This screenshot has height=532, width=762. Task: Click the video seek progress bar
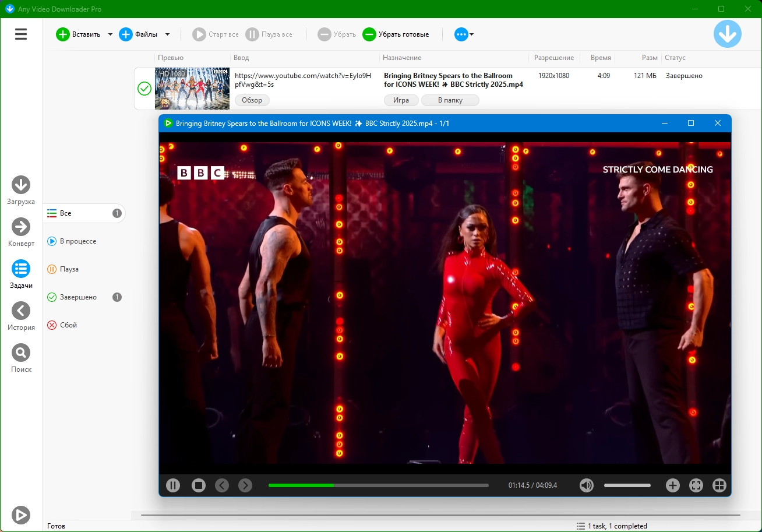(379, 485)
